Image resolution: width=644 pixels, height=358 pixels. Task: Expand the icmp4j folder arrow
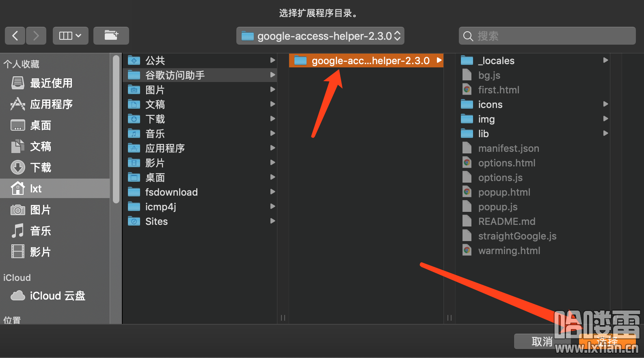pos(273,207)
